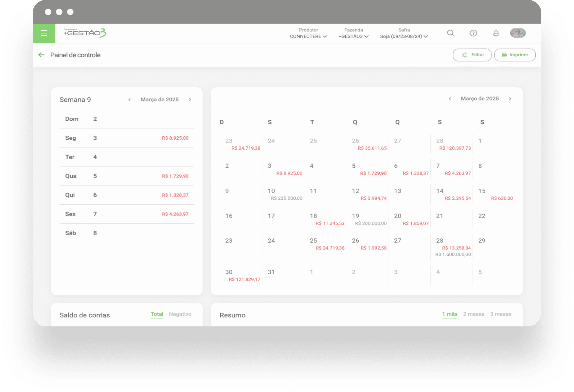Click the Imprimir button
The height and width of the screenshot is (392, 574).
click(515, 55)
